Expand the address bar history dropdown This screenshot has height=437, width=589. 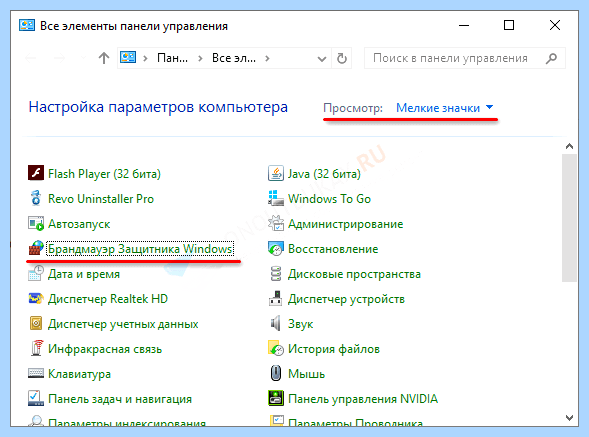coord(322,59)
